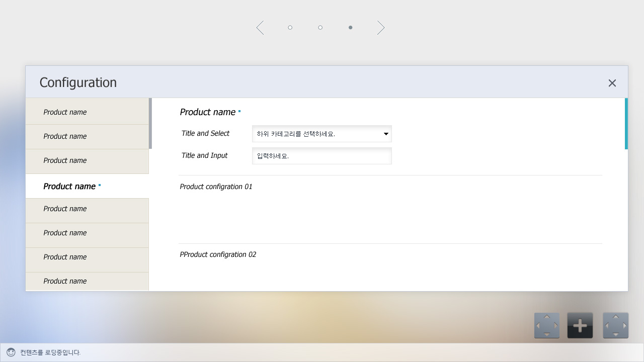Click the dark plus button

pos(580,325)
